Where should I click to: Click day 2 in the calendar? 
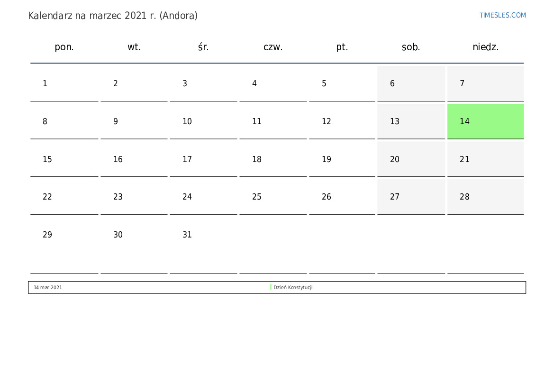(134, 83)
